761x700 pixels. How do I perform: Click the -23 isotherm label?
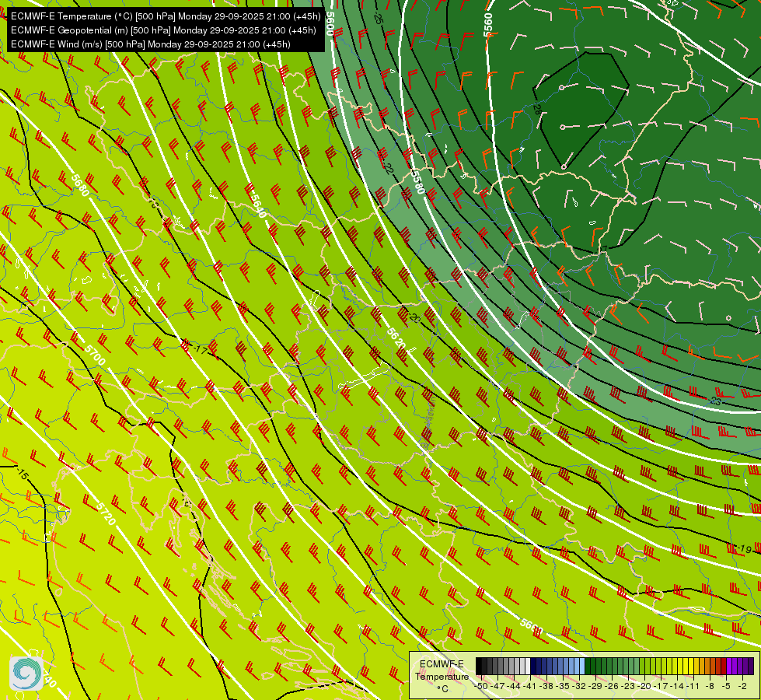pyautogui.click(x=716, y=402)
